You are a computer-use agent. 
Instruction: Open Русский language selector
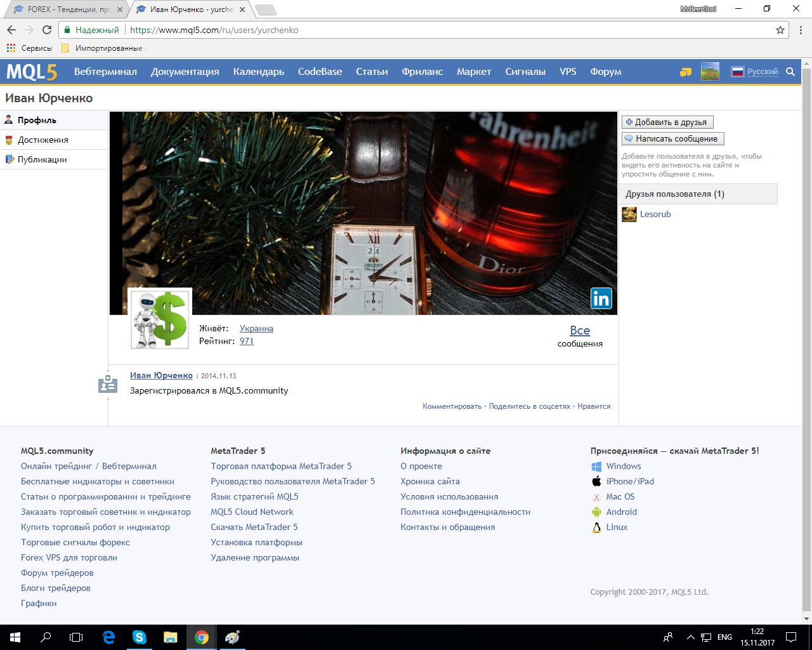(x=763, y=72)
